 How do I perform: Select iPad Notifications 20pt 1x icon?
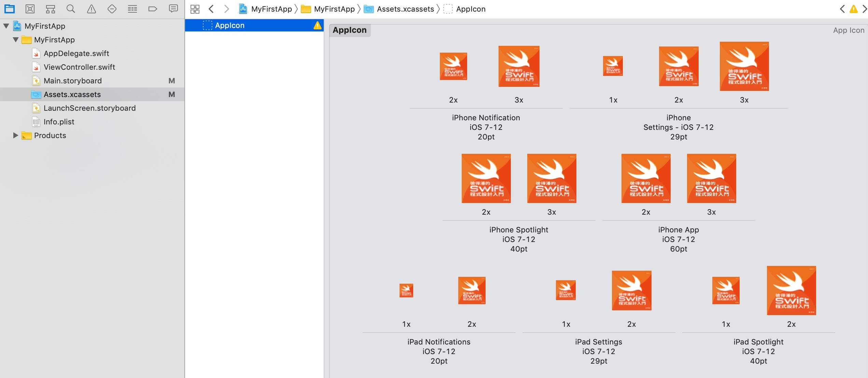pyautogui.click(x=406, y=291)
